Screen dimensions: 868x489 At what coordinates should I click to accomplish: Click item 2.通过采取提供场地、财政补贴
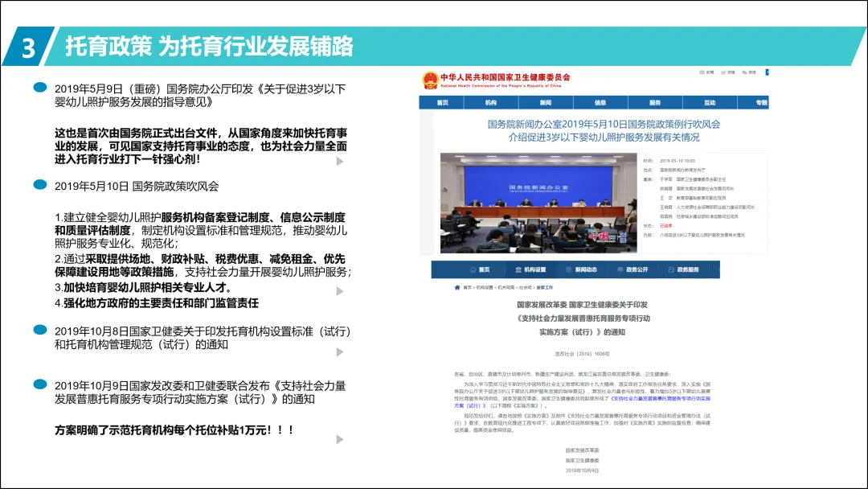click(203, 266)
